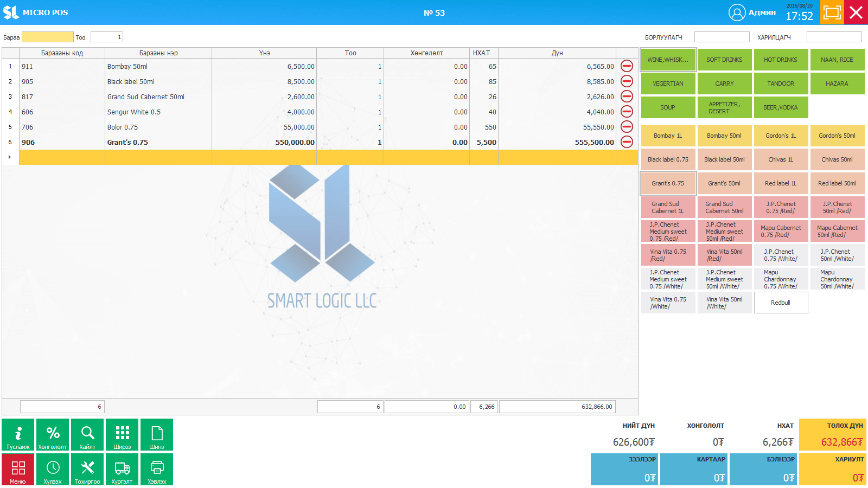Screen dimensions: 868x488
Task: Click the ХАРИУЛТ change tile
Action: [833, 469]
